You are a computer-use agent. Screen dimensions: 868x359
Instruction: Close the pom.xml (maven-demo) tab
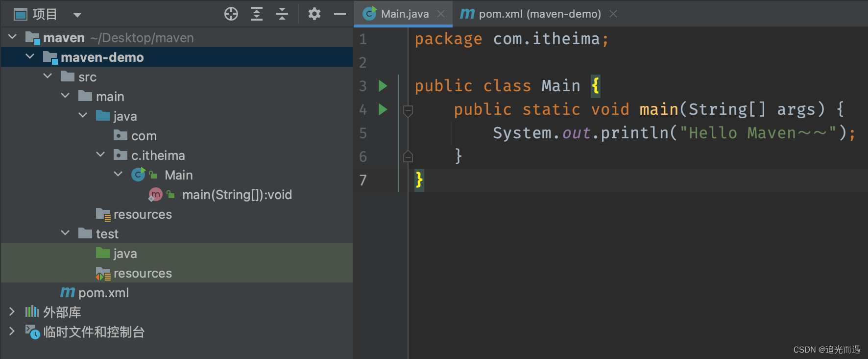(x=613, y=14)
